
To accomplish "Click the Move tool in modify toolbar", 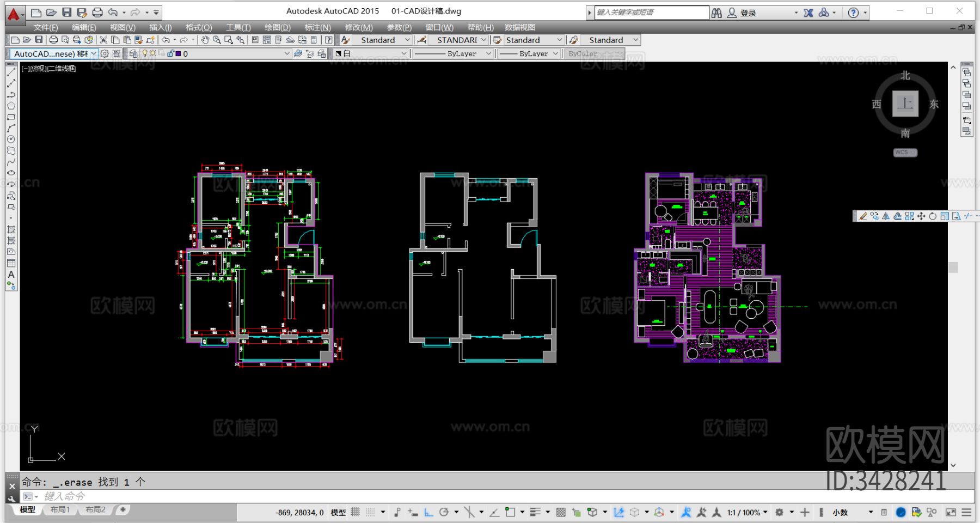I will click(x=921, y=216).
